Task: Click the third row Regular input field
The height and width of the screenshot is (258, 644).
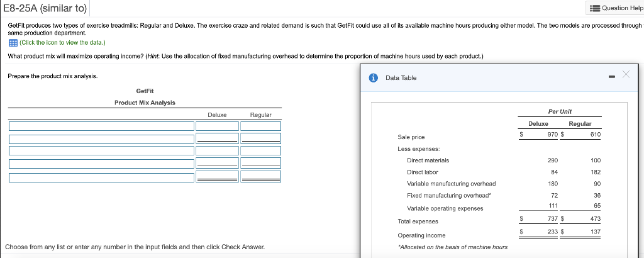Action: [x=261, y=150]
